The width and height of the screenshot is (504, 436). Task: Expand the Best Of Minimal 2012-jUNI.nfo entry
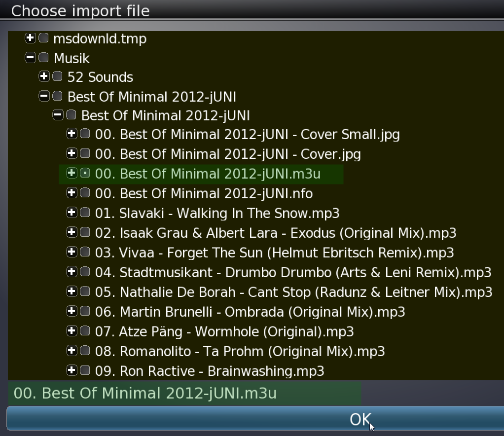(72, 193)
